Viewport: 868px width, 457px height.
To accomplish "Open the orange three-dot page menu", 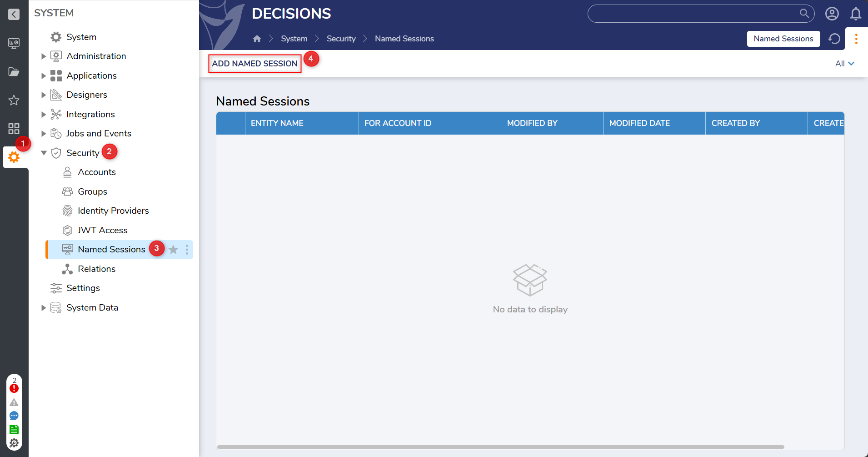I will point(856,39).
